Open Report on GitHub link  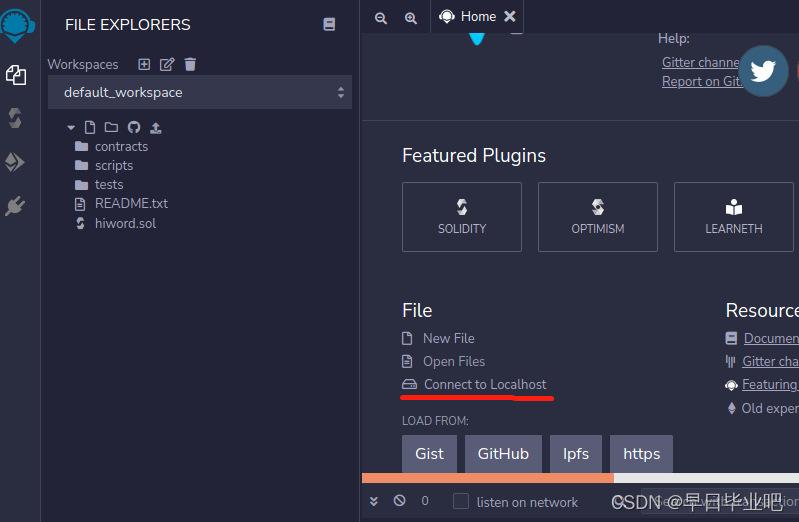pyautogui.click(x=702, y=81)
